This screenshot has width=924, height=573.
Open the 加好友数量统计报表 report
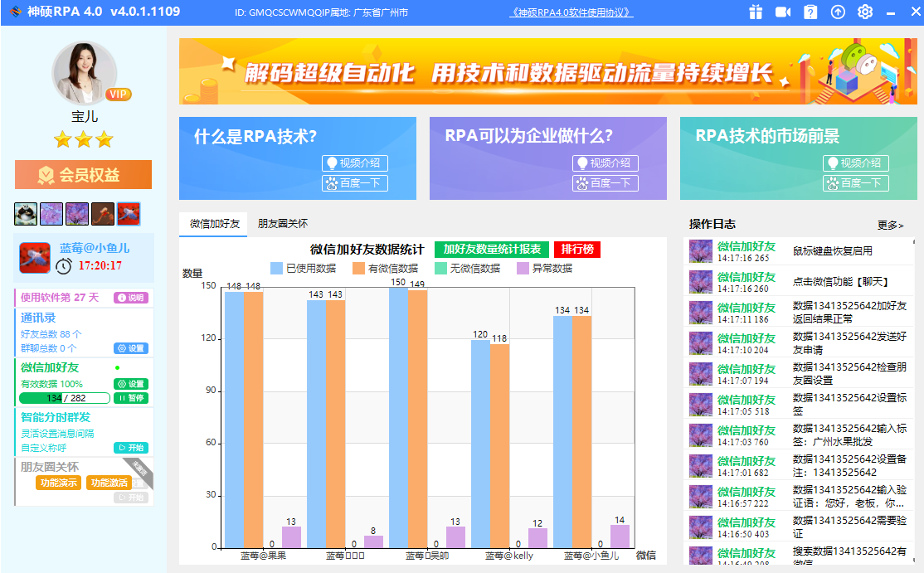(x=492, y=250)
